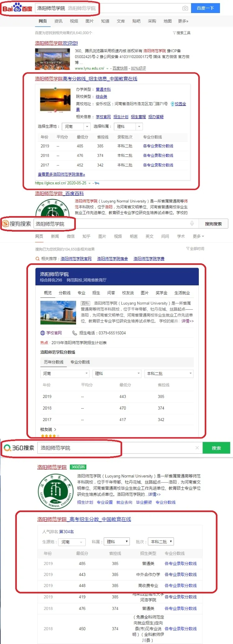Switch to 专业分数线 sub-tab
This screenshot has width=233, height=644.
(x=80, y=362)
